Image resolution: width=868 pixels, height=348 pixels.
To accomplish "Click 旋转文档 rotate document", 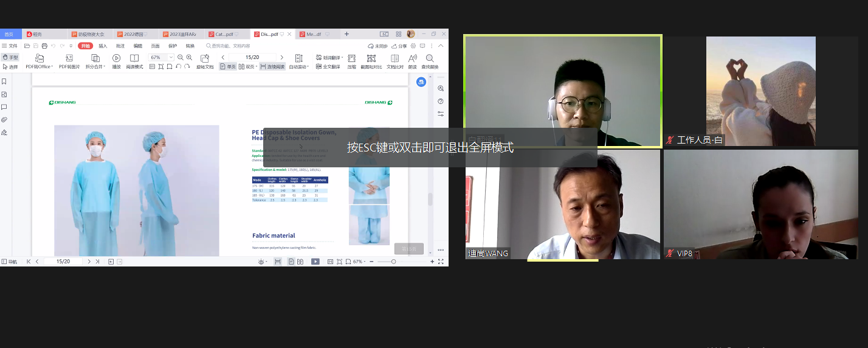I will click(205, 61).
